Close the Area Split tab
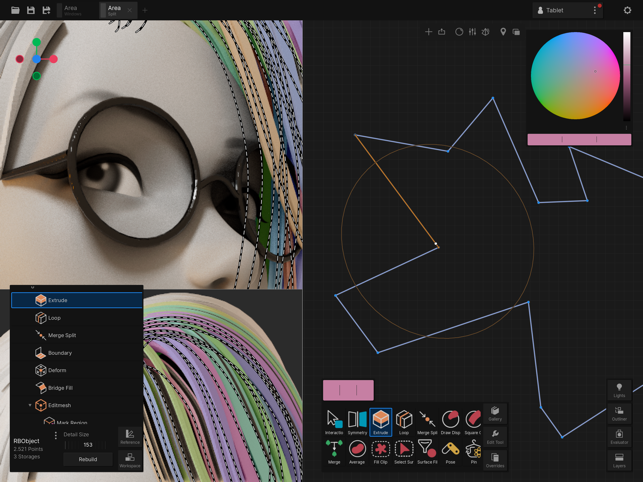This screenshot has height=482, width=643. (x=130, y=10)
